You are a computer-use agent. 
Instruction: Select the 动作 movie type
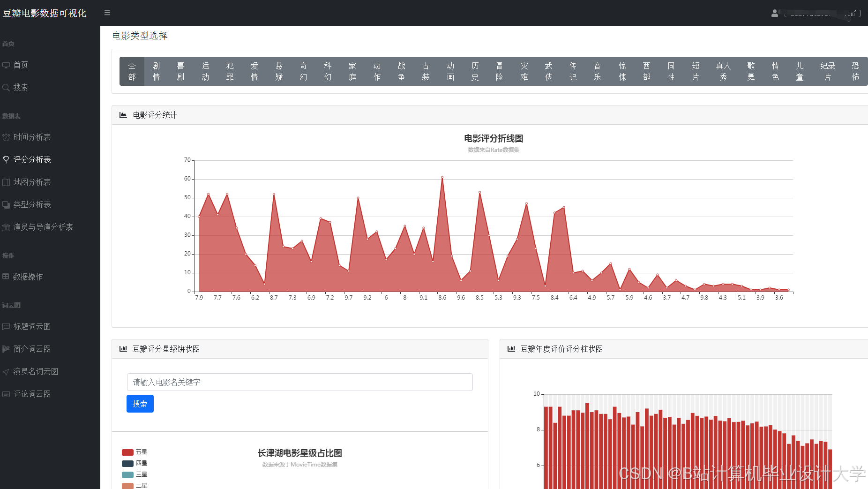[x=377, y=71]
